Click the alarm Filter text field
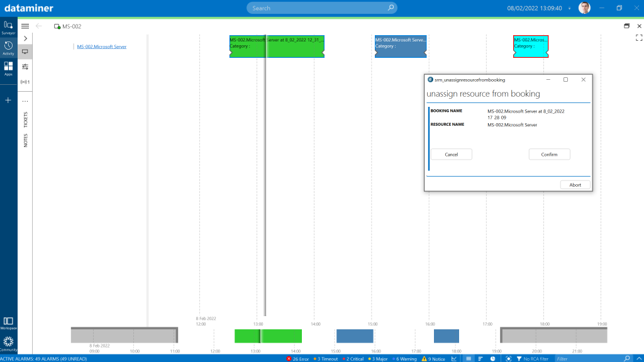 (588, 359)
